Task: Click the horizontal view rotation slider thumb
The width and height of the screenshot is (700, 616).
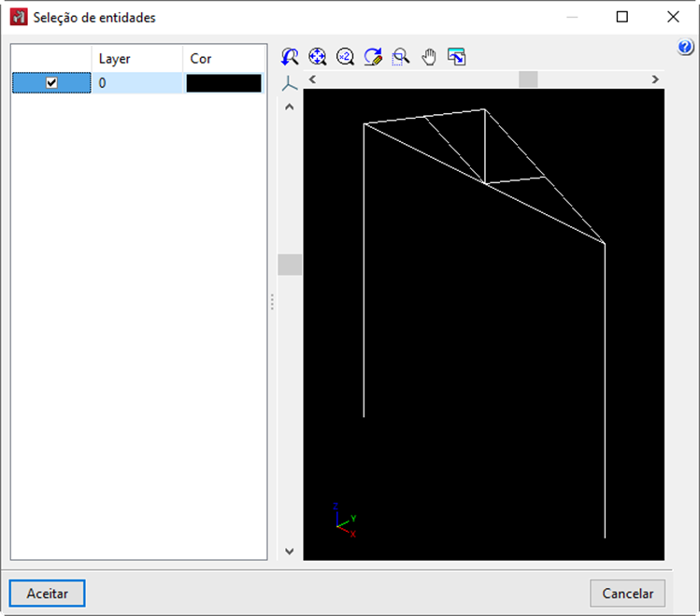Action: (528, 79)
